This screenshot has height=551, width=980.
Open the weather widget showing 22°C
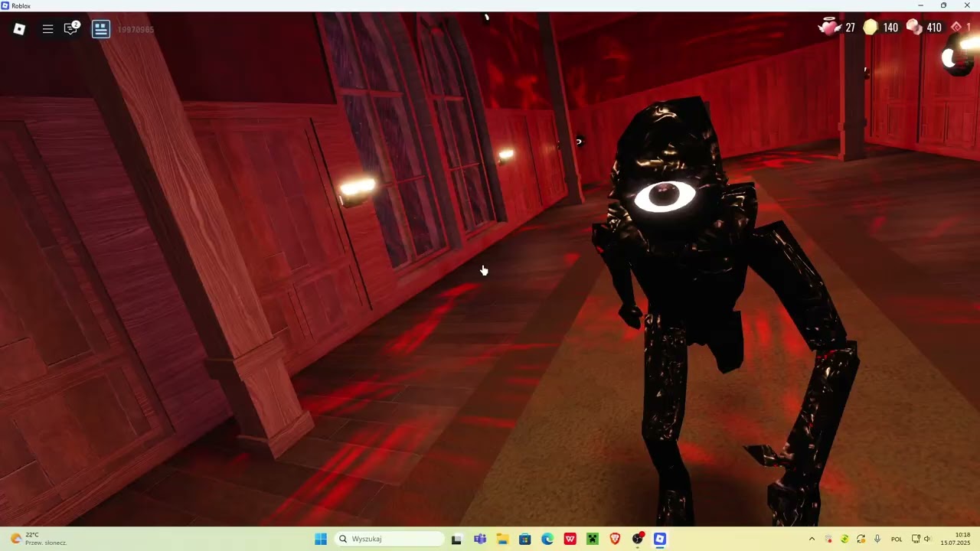pos(38,539)
